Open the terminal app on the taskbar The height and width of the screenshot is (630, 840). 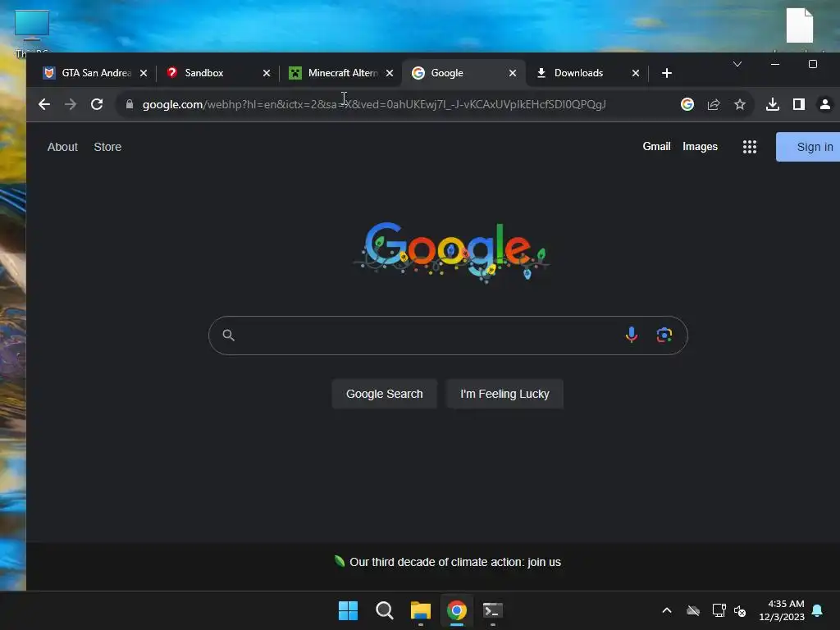click(492, 610)
